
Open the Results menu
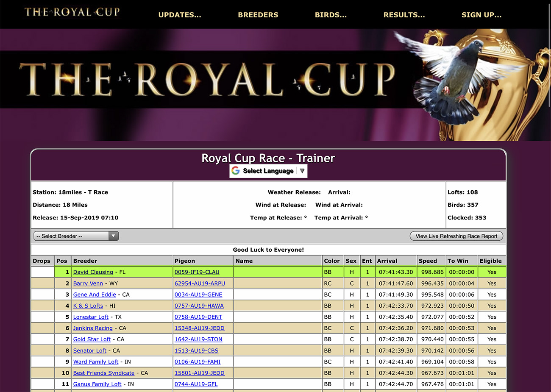click(x=404, y=15)
